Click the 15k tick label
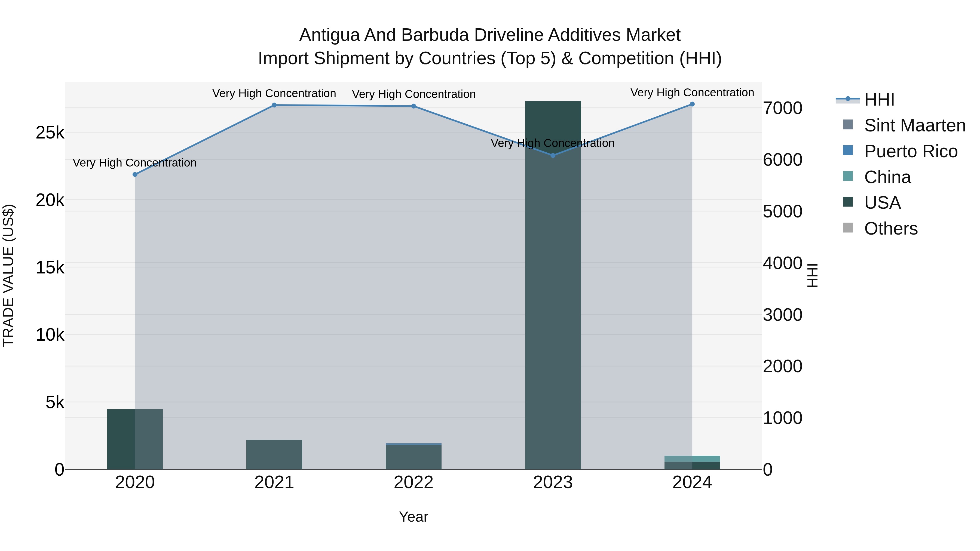The image size is (980, 551). click(50, 268)
